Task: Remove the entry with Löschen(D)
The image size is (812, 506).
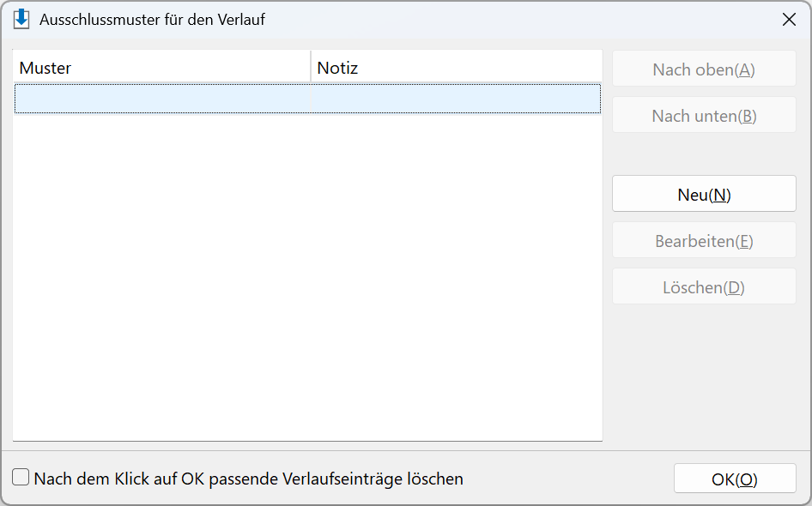Action: coord(704,286)
